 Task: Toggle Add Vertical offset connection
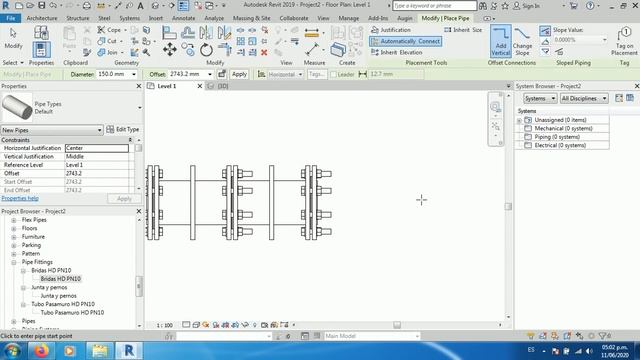500,41
